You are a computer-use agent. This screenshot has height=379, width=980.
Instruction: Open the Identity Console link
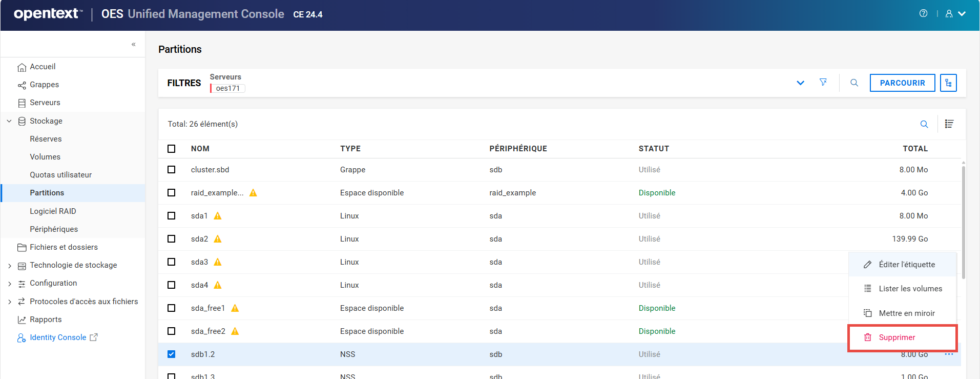point(58,337)
